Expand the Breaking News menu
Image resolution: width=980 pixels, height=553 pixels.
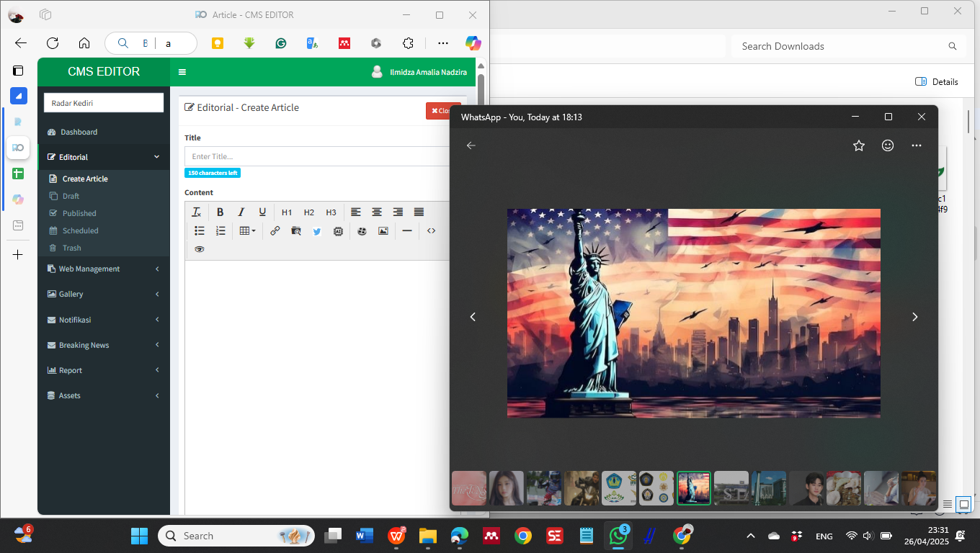pyautogui.click(x=104, y=345)
